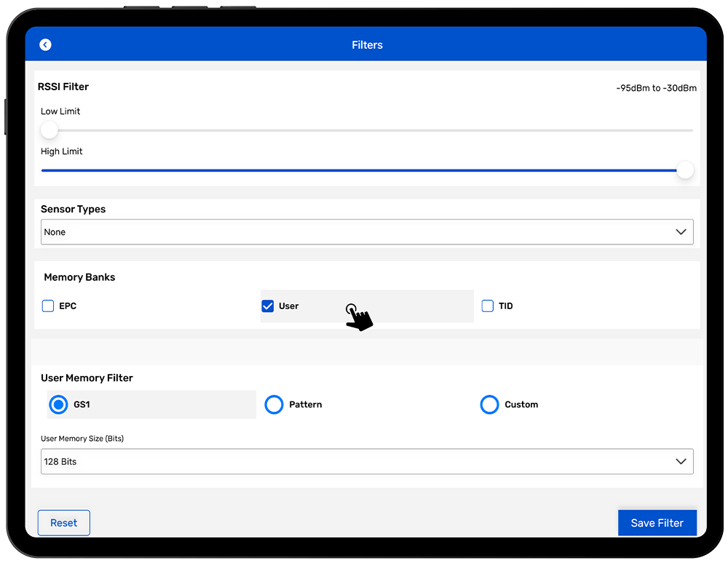
Task: Tick the TID memory bank checkbox
Action: point(488,306)
